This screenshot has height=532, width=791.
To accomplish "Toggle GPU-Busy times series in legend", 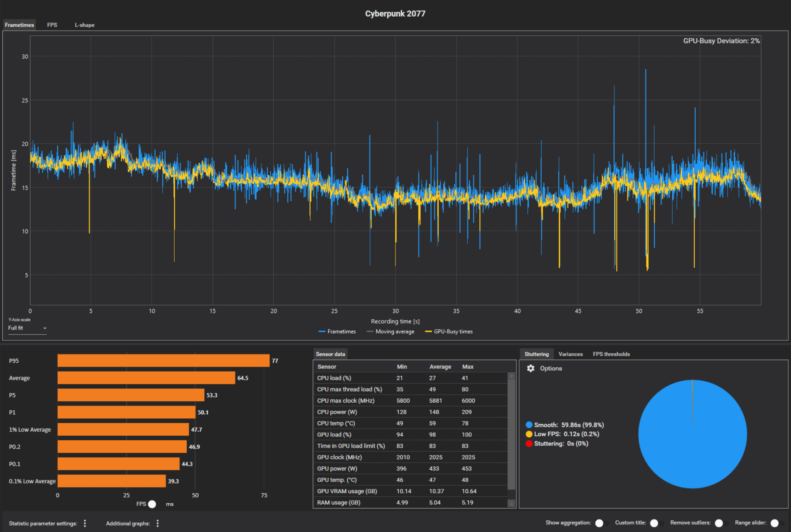I will click(x=449, y=332).
